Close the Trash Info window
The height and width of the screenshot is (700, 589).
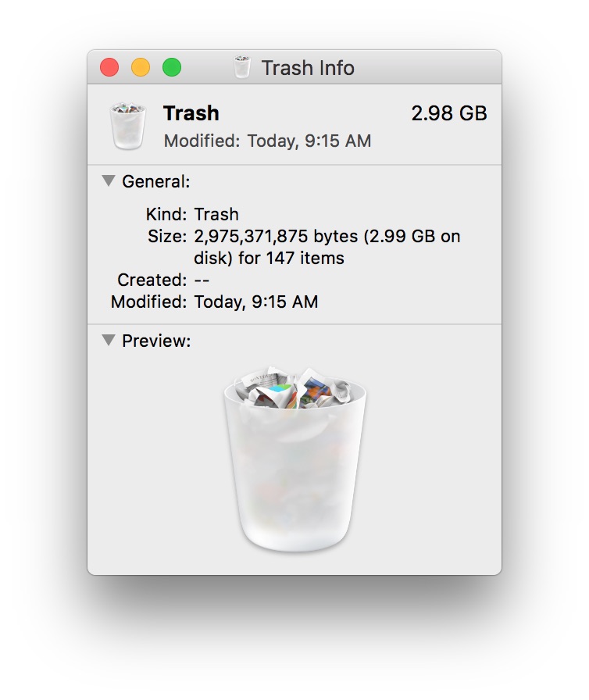[109, 67]
